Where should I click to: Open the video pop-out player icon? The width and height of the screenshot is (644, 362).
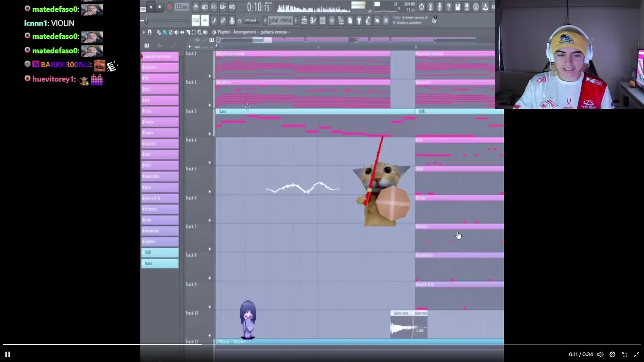[x=625, y=354]
